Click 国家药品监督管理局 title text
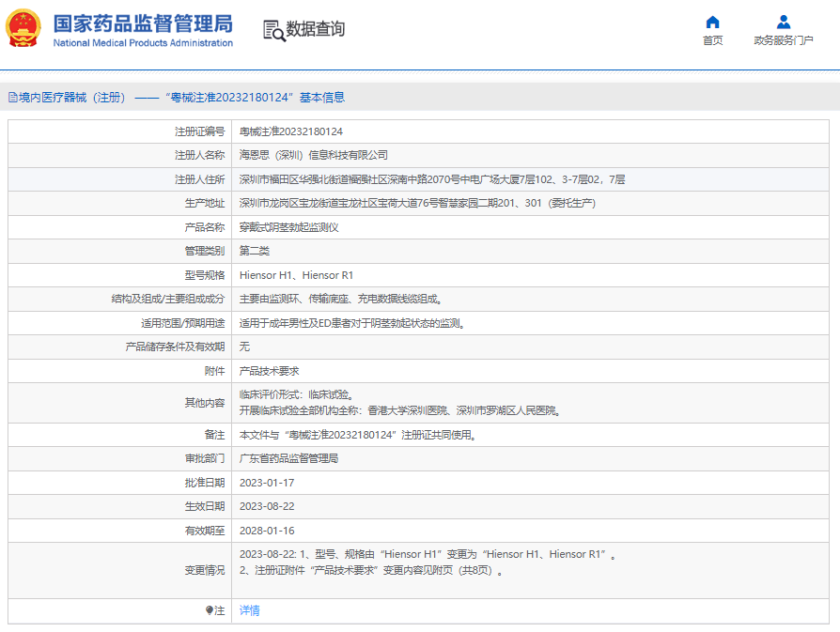Viewport: 840px width, 632px height. (143, 23)
